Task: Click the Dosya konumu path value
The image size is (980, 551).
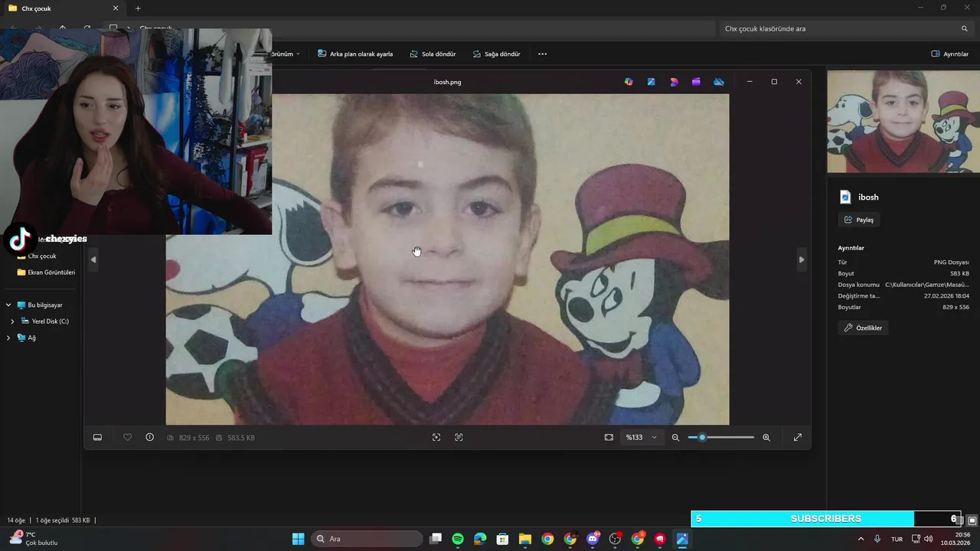Action: [927, 285]
